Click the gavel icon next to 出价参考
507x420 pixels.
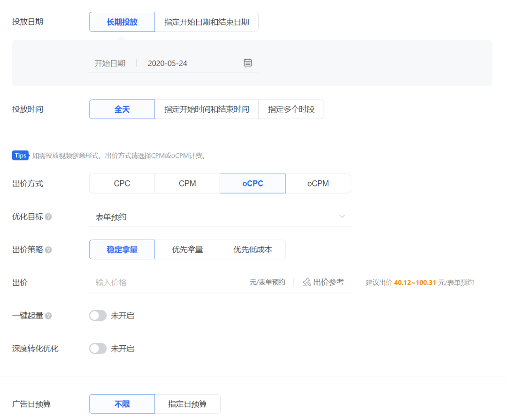point(307,282)
